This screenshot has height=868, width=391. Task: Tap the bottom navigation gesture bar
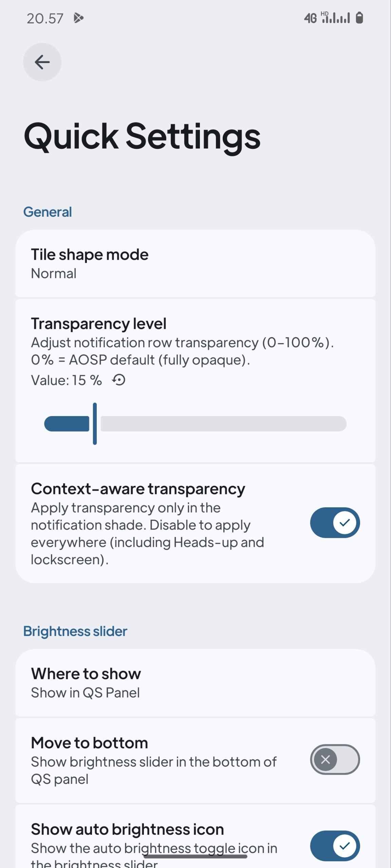pos(195,856)
